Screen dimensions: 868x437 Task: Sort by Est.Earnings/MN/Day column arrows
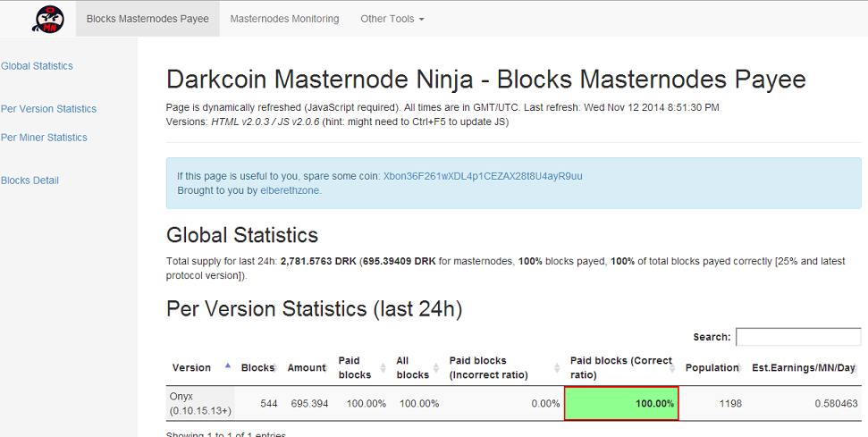855,368
